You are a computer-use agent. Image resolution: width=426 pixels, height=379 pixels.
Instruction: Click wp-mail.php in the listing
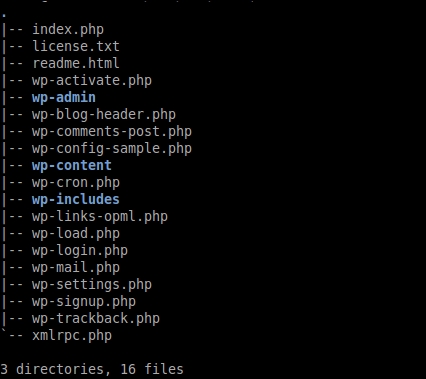click(76, 268)
